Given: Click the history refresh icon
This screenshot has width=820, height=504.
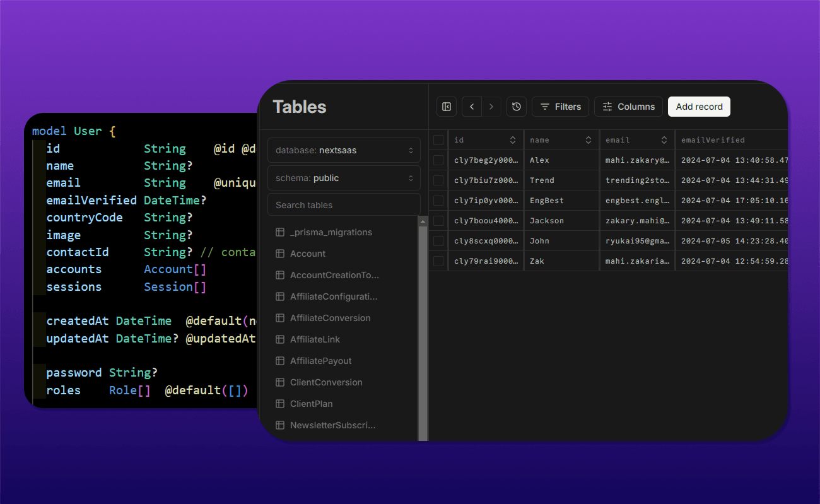Looking at the screenshot, I should (517, 107).
